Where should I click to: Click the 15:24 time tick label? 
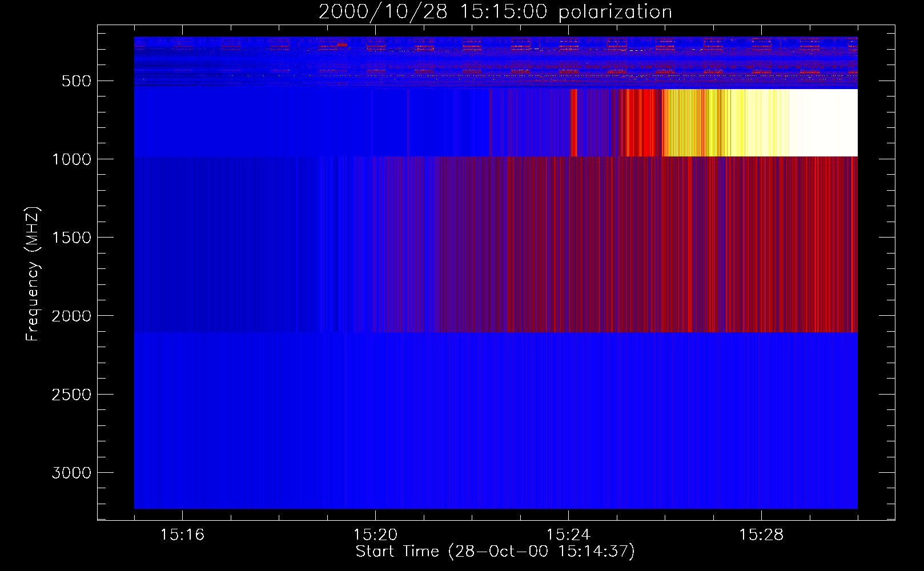point(568,534)
